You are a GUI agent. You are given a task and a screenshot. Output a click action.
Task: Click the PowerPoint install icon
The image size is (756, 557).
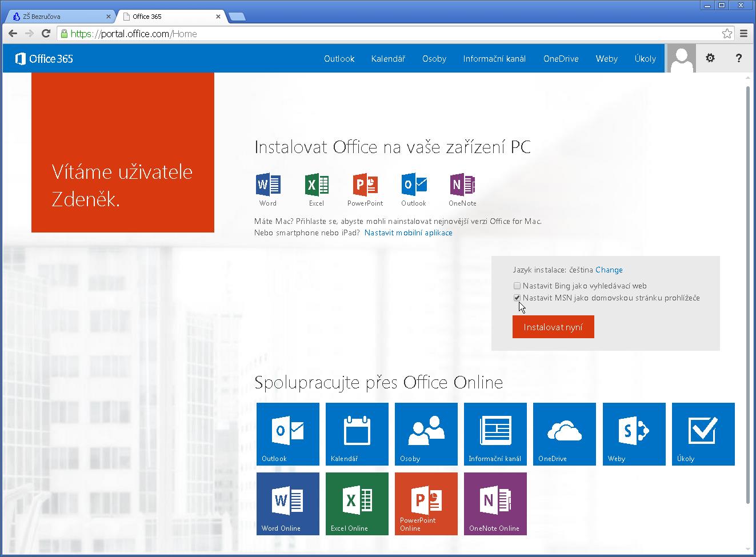(x=365, y=185)
